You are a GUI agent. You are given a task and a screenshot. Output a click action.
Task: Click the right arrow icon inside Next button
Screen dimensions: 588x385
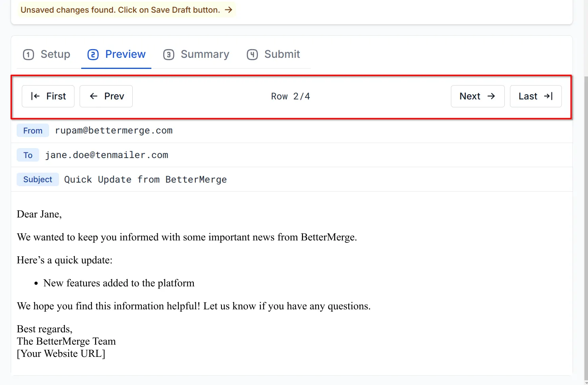pos(491,96)
